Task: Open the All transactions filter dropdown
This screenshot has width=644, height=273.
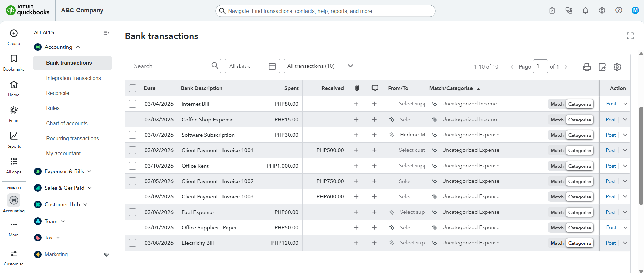Action: (321, 66)
